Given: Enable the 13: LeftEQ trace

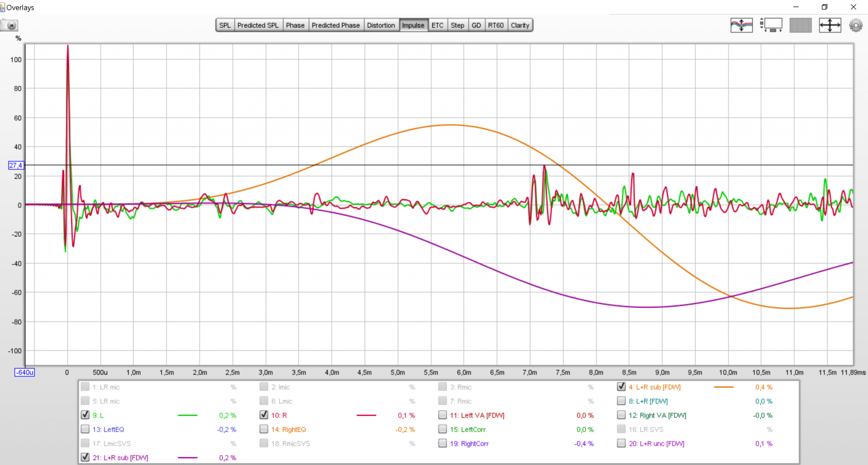Looking at the screenshot, I should coord(85,429).
